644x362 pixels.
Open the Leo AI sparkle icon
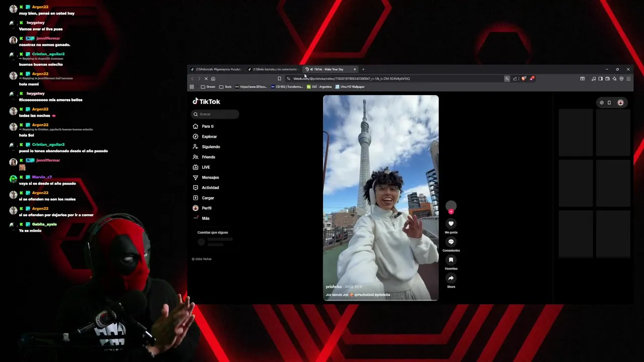click(x=614, y=78)
